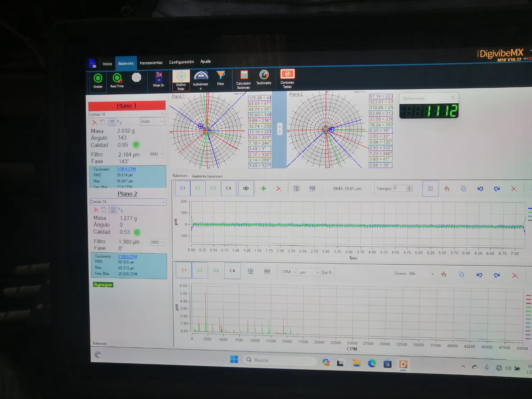Toggle channel C1 in the time waveform toolbar
Screen dimensions: 532x399
183,188
